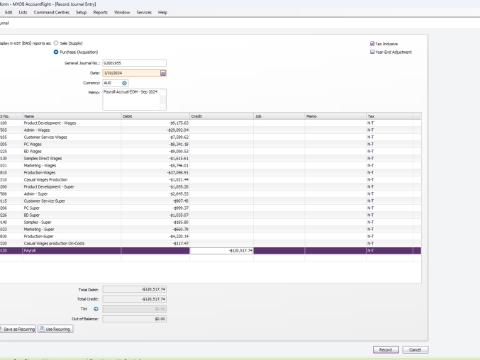The width and height of the screenshot is (480, 360).
Task: Select the Customer Service Wages row
Action: pos(210,137)
